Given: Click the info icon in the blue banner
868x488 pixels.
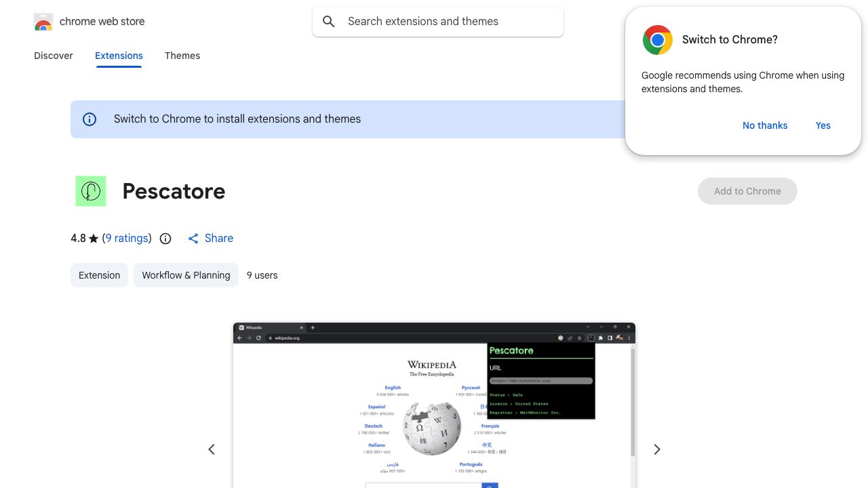Looking at the screenshot, I should (90, 119).
